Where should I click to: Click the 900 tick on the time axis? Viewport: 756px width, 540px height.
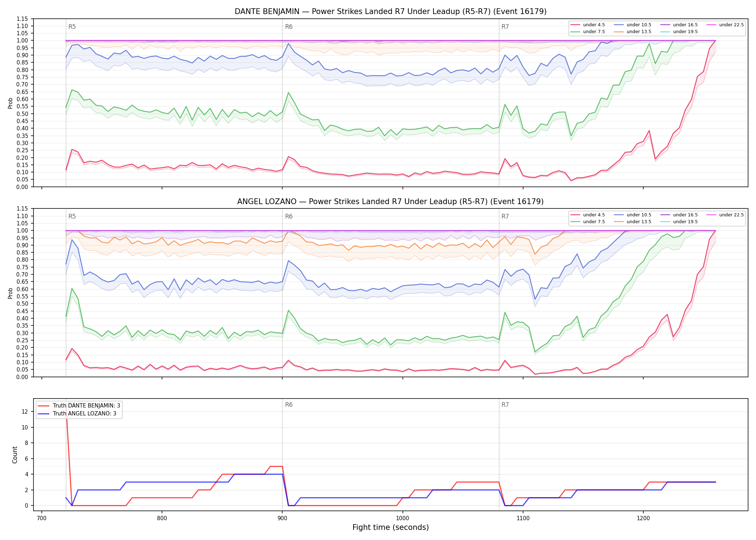click(282, 518)
